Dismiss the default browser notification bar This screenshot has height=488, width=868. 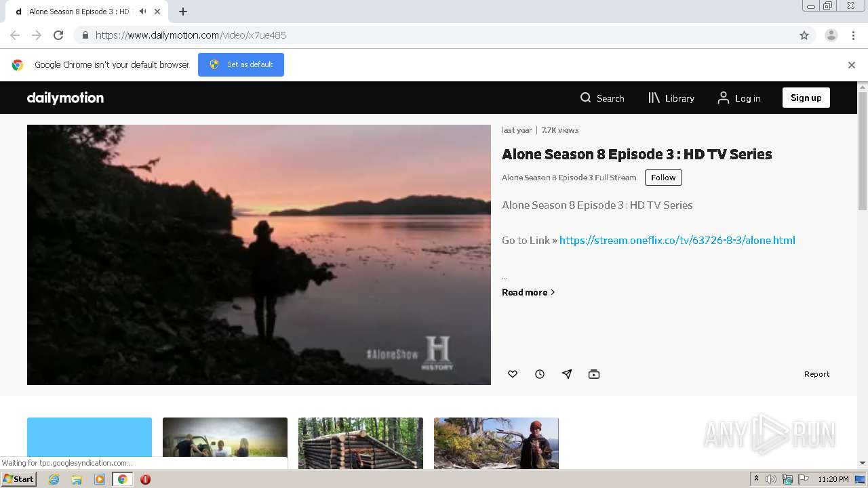point(852,65)
